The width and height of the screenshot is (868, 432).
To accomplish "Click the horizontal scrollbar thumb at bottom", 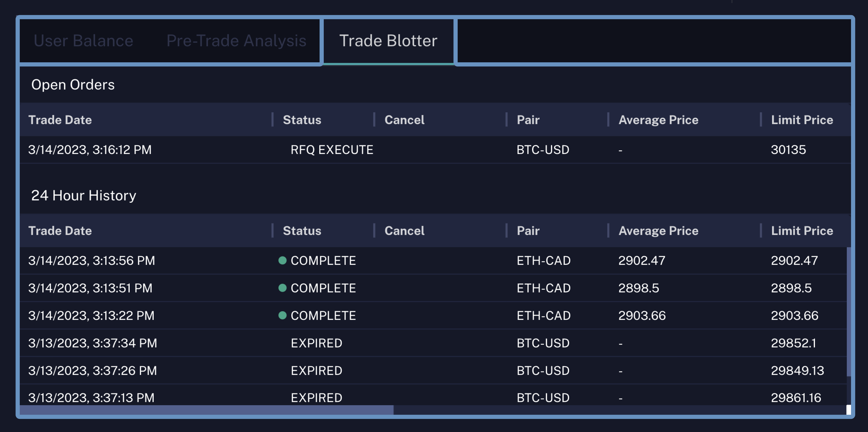I will click(206, 410).
